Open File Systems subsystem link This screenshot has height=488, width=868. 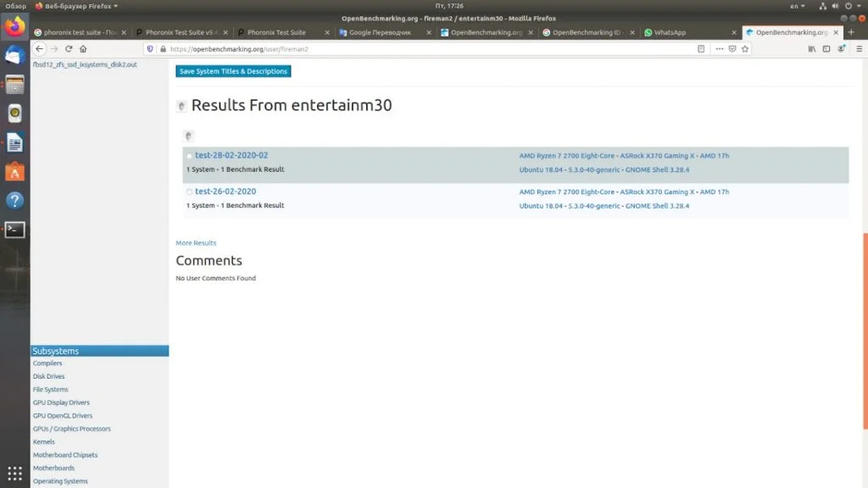50,390
